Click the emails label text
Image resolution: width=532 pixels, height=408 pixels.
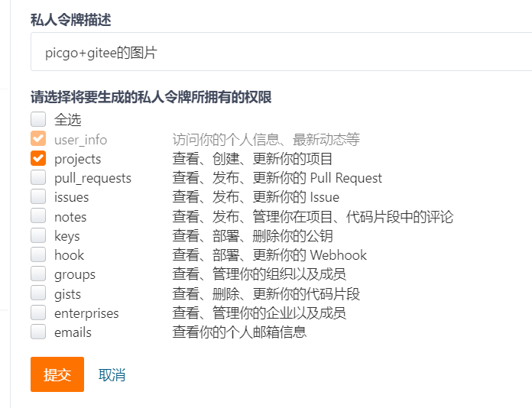(x=73, y=332)
